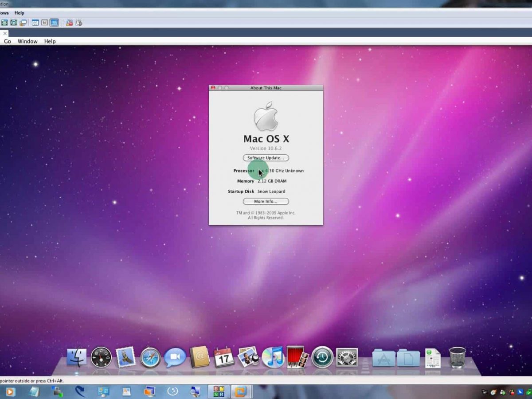Screen dimensions: 532x399
Task: Click the blue square tray icon
Action: 520,392
